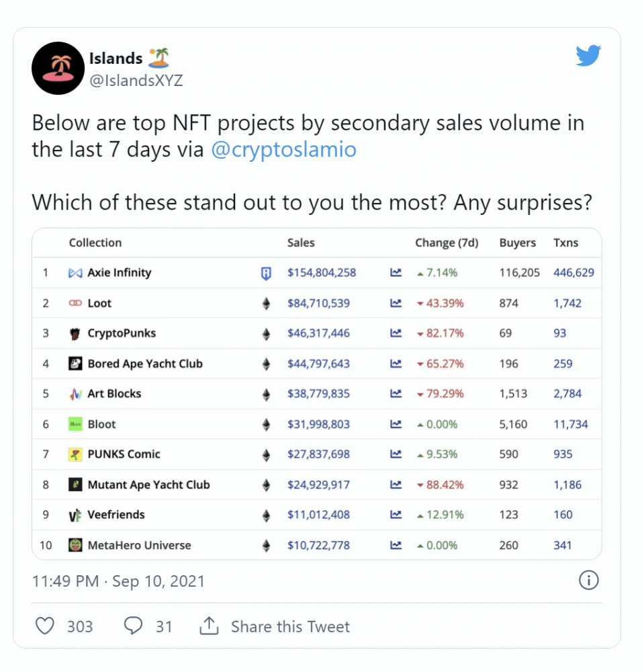Open the Islands profile avatar

(x=58, y=68)
